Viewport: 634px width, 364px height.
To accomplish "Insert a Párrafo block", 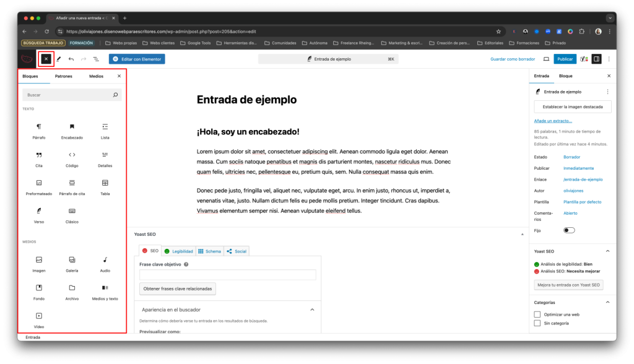I will point(39,130).
